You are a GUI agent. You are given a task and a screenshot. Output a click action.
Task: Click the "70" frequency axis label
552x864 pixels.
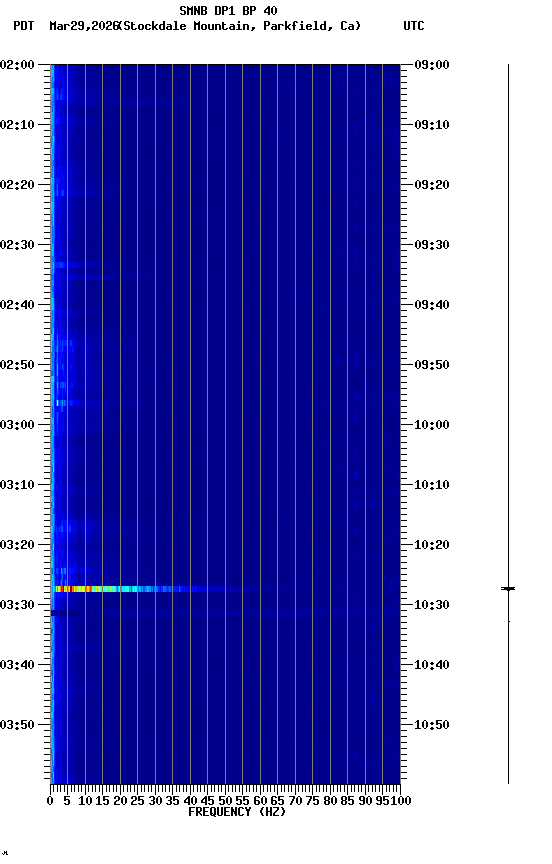[x=295, y=801]
